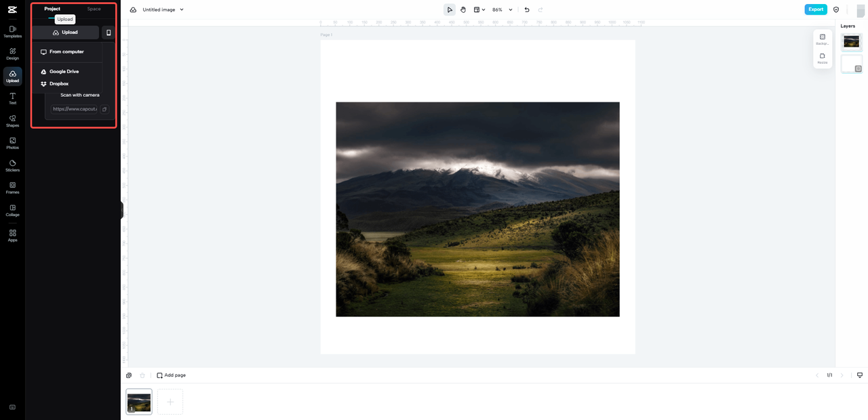Select the blank background layer thumbnail

click(x=852, y=64)
